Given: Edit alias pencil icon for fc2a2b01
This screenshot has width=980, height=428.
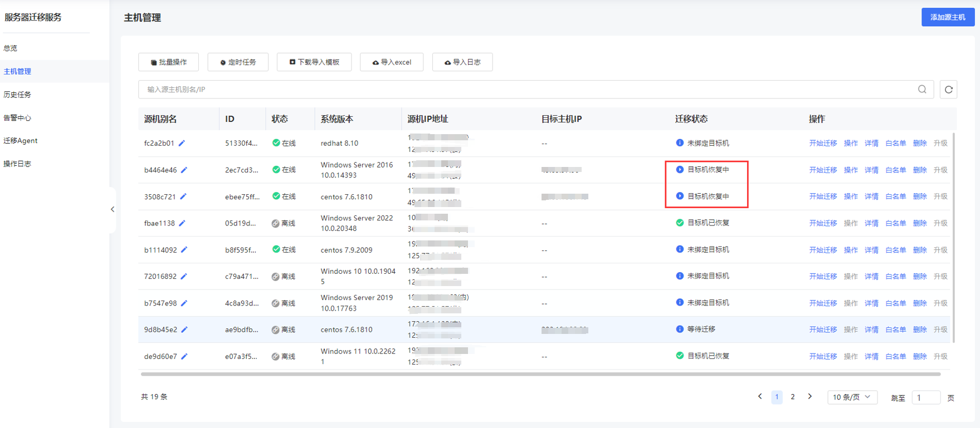Looking at the screenshot, I should tap(182, 143).
